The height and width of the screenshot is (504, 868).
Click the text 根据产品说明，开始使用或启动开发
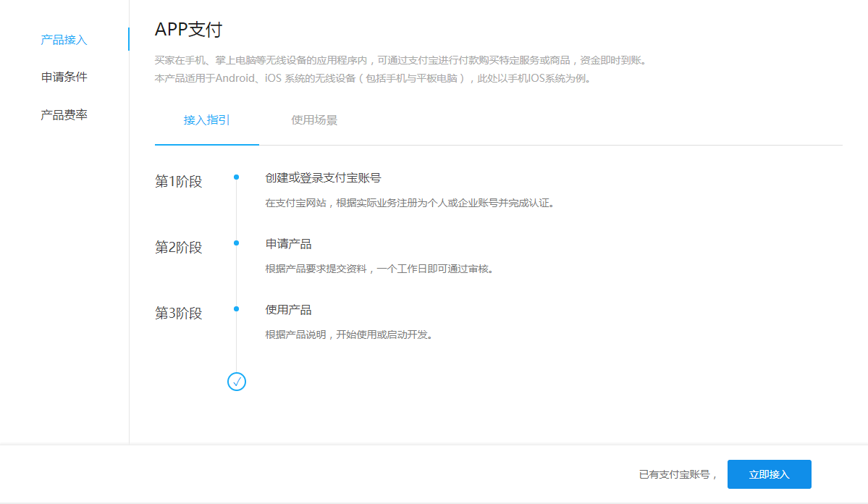pos(348,335)
